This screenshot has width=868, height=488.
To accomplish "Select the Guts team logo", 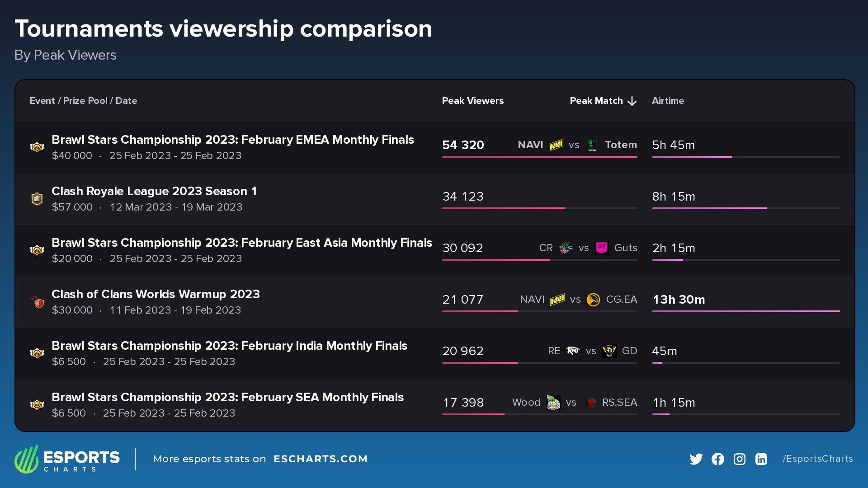I will [602, 248].
